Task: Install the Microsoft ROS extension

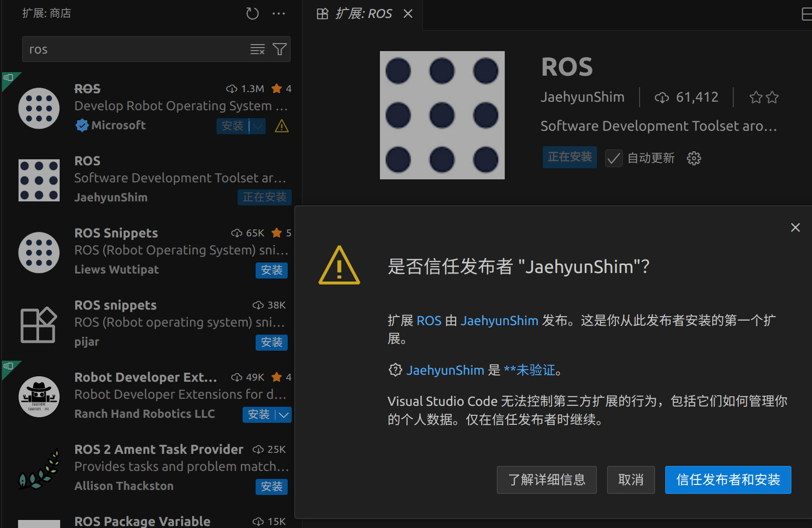Action: [233, 126]
